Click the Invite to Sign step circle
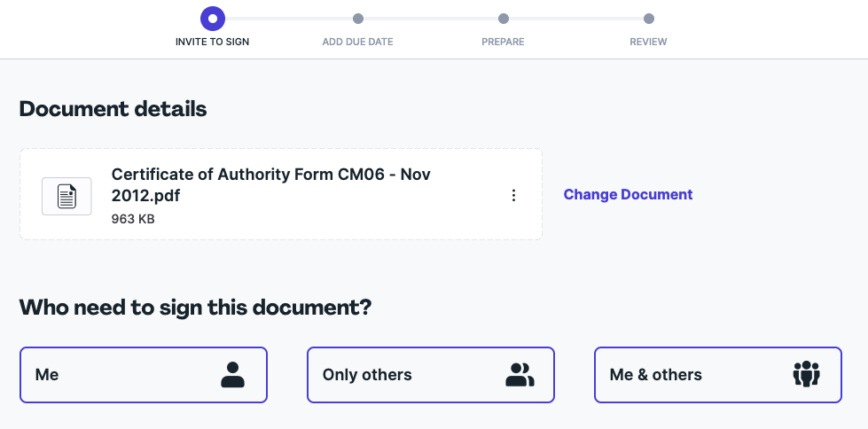Image resolution: width=868 pixels, height=429 pixels. click(213, 19)
